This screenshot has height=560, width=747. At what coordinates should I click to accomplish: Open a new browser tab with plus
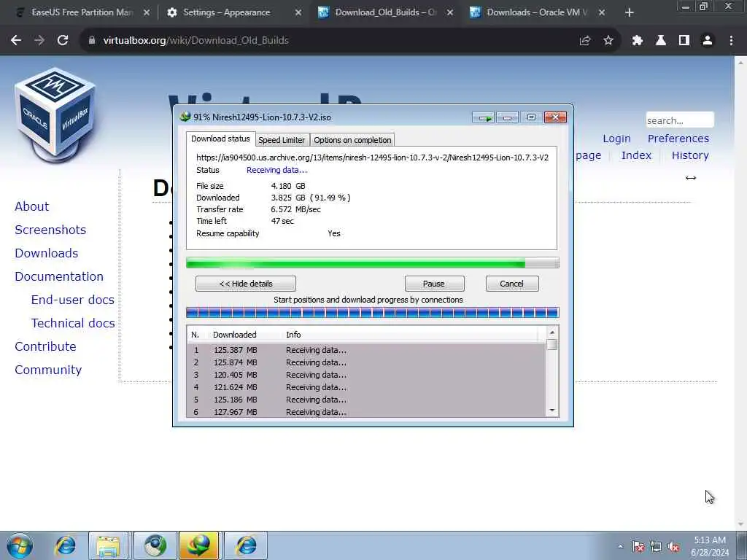(x=630, y=13)
